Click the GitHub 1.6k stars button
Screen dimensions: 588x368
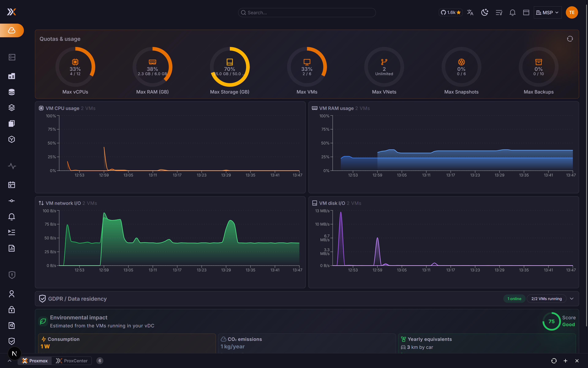pyautogui.click(x=450, y=12)
